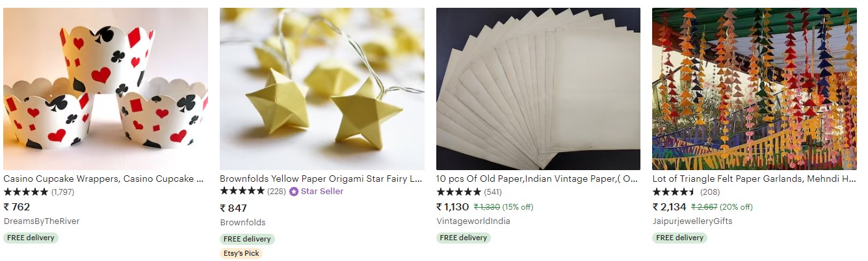This screenshot has width=868, height=261.
Task: Click the Star Seller badge icon
Action: (293, 192)
